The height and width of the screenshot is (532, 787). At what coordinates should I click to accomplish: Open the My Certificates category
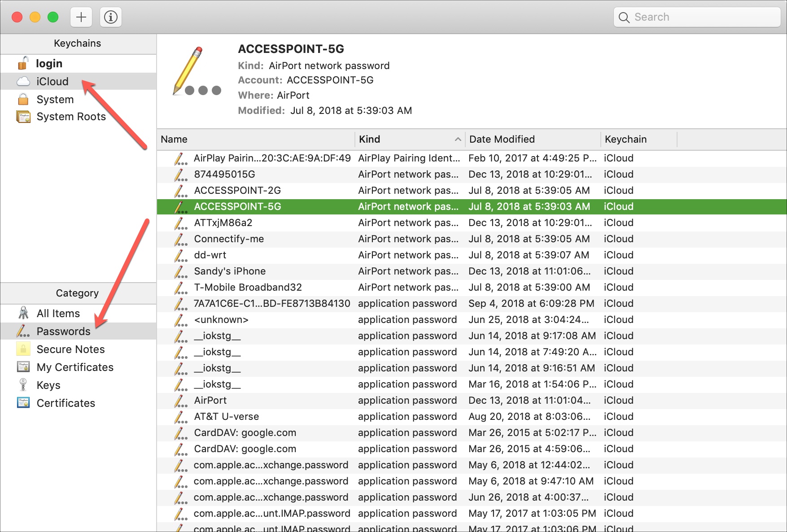click(x=75, y=367)
